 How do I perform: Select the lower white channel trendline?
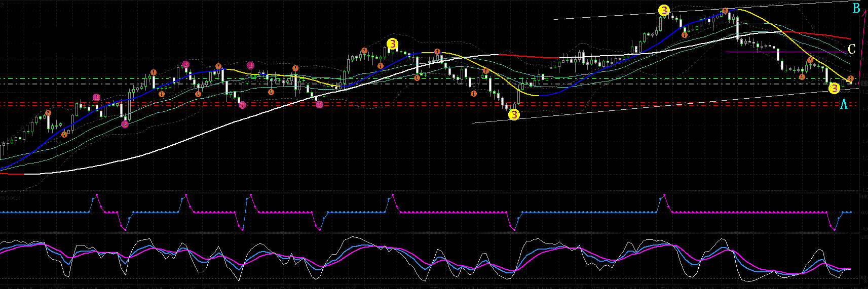665,106
